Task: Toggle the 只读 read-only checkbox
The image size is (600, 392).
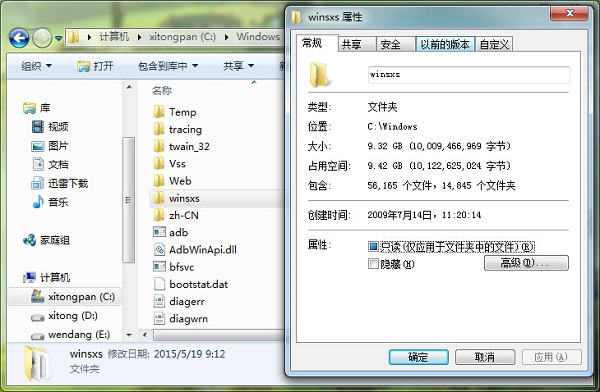Action: 373,247
